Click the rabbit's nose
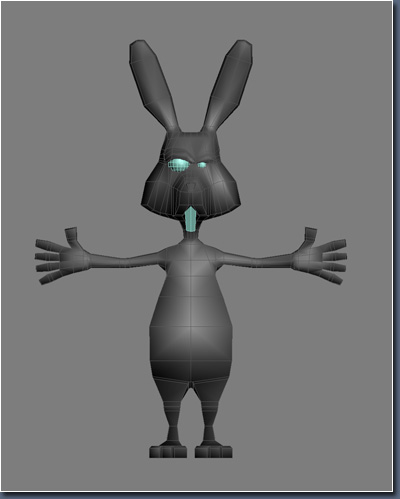Image resolution: width=400 pixels, height=499 pixels. pyautogui.click(x=191, y=186)
